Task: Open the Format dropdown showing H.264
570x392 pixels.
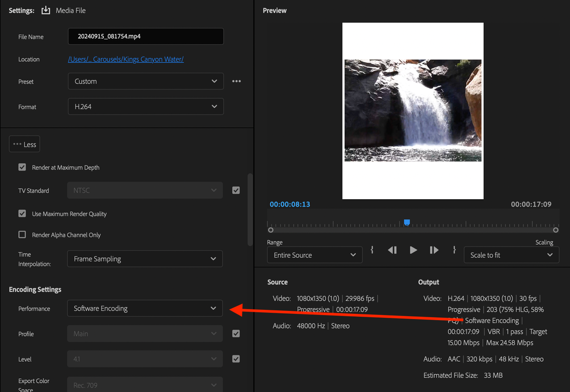Action: click(x=145, y=107)
